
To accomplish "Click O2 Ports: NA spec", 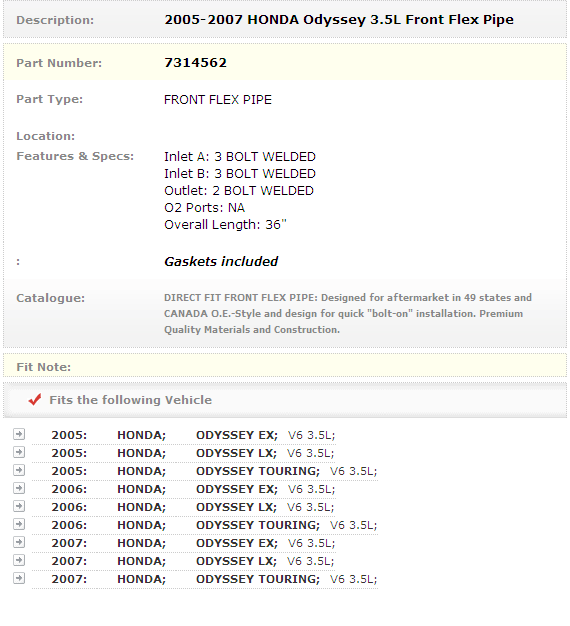I will coord(204,208).
